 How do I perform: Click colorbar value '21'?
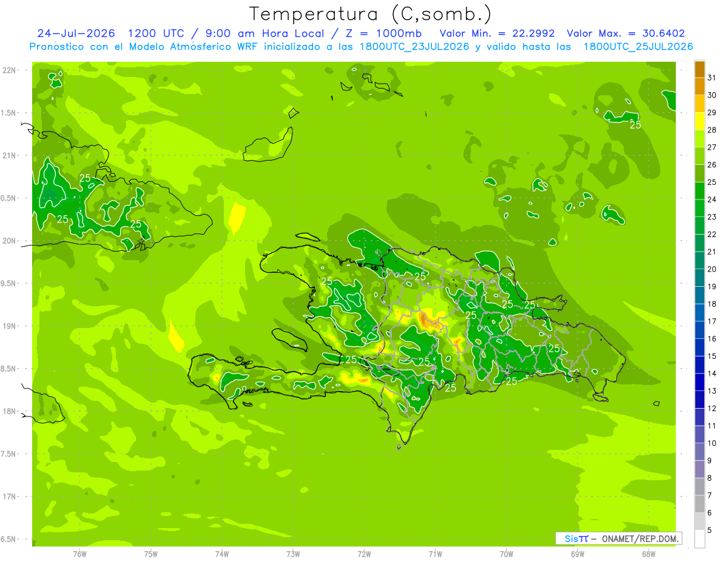[712, 252]
